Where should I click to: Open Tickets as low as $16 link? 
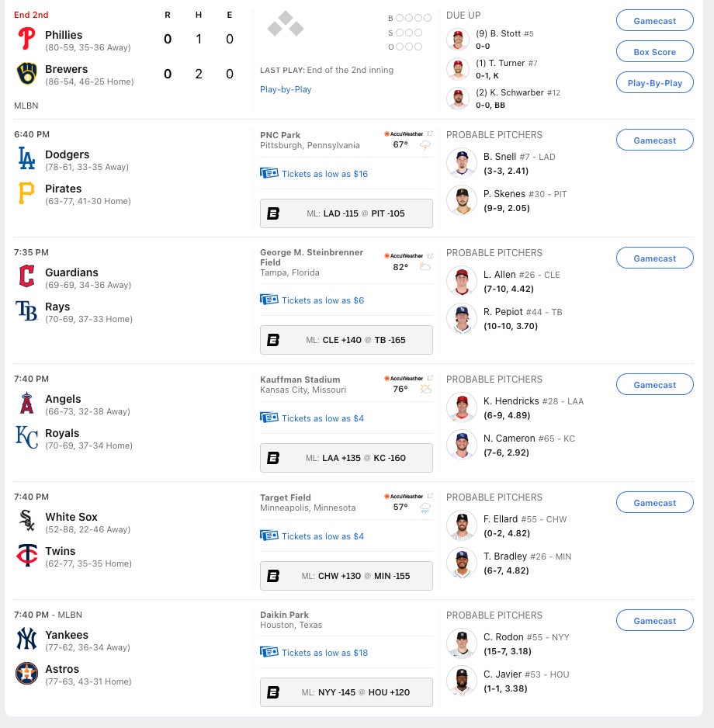324,174
